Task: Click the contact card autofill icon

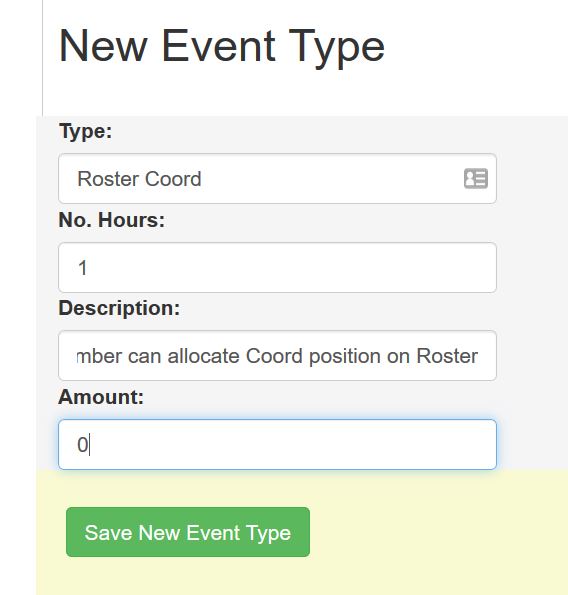Action: tap(476, 178)
